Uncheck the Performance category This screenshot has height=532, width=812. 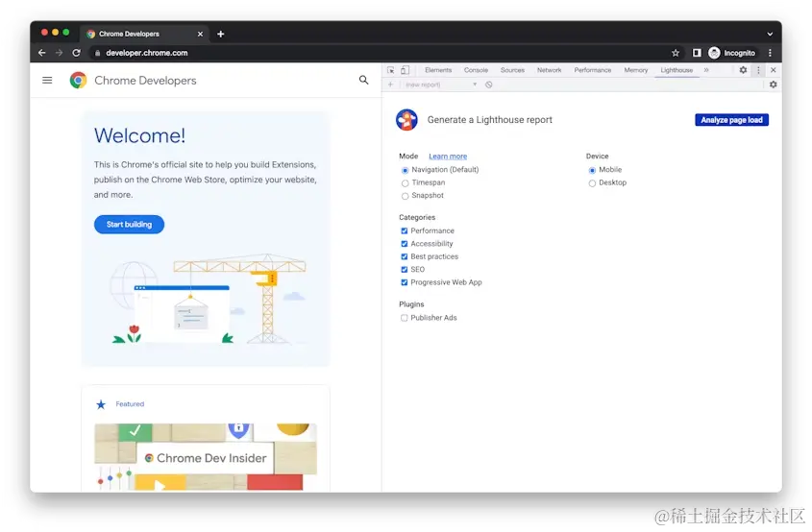(x=404, y=230)
